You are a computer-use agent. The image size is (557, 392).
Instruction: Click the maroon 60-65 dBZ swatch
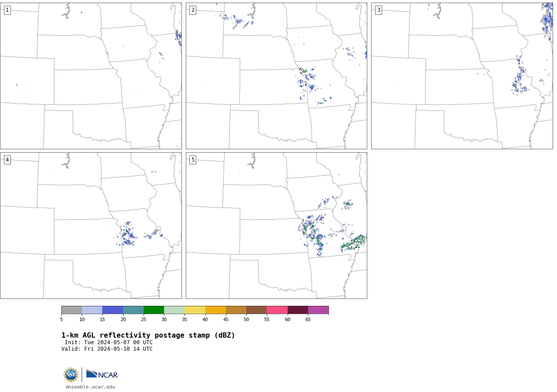pyautogui.click(x=298, y=310)
